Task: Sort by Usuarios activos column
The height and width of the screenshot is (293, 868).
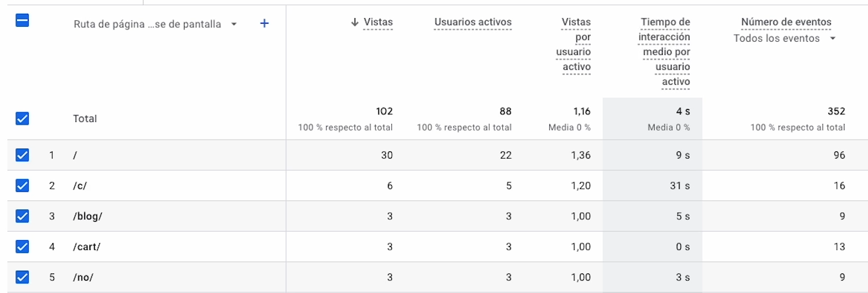Action: point(473,22)
